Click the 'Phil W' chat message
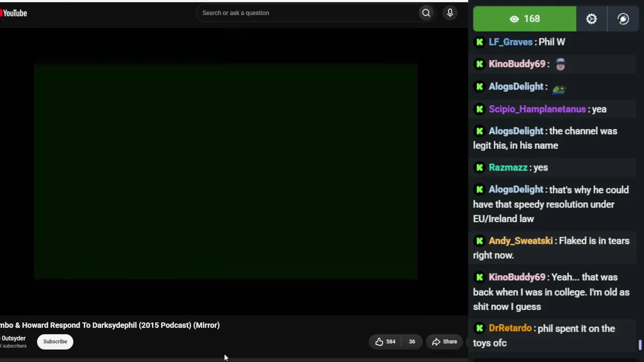Viewport: 644px width, 362px height. tap(551, 42)
